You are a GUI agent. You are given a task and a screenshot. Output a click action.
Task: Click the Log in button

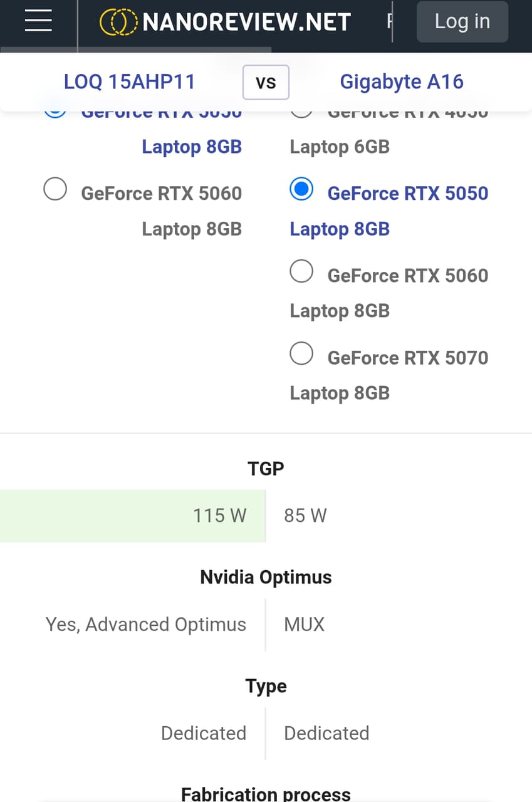462,21
